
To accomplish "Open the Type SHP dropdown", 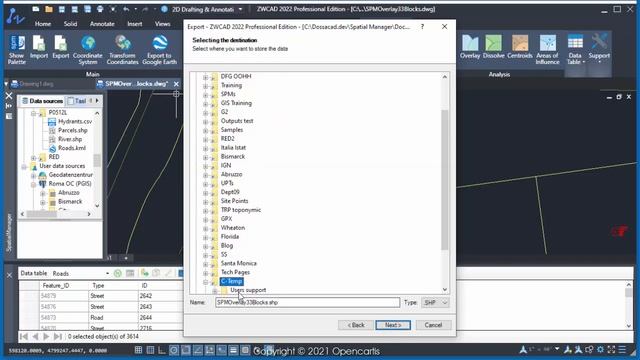I will click(435, 302).
